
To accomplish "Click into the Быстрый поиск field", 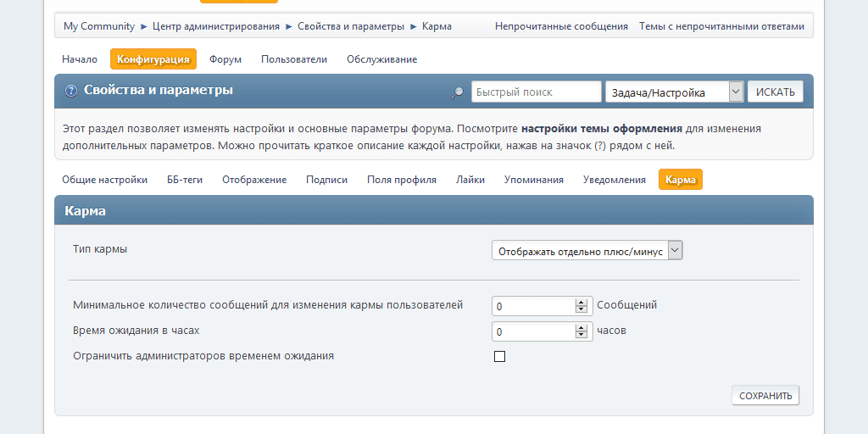I will point(536,92).
